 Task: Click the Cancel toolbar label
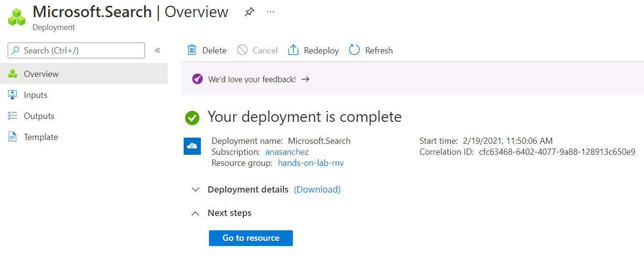(x=265, y=51)
